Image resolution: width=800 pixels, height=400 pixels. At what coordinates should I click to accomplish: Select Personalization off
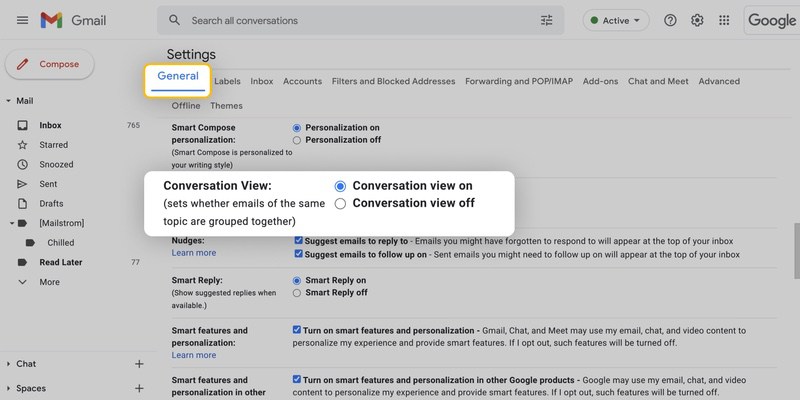coord(297,140)
